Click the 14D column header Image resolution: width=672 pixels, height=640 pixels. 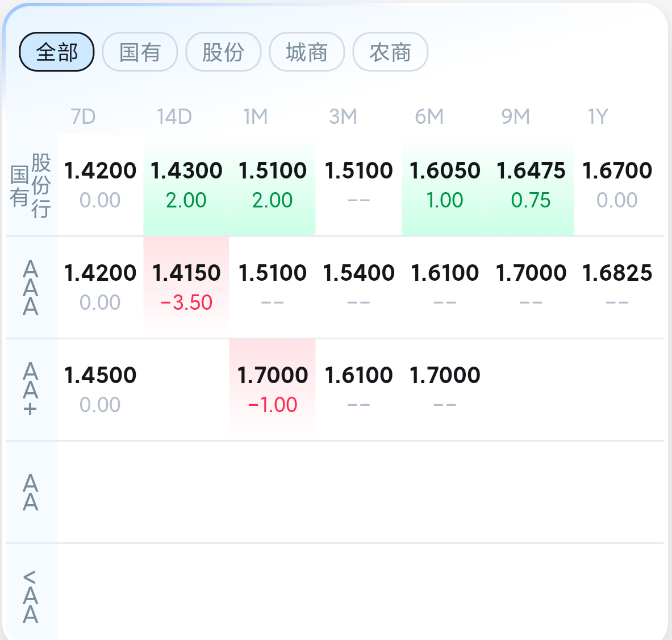pos(174,117)
